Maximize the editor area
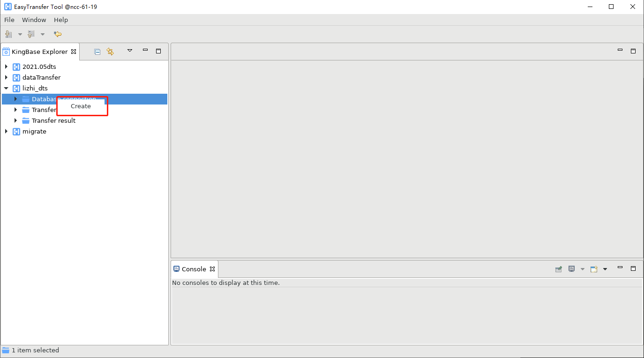This screenshot has width=644, height=358. [633, 51]
